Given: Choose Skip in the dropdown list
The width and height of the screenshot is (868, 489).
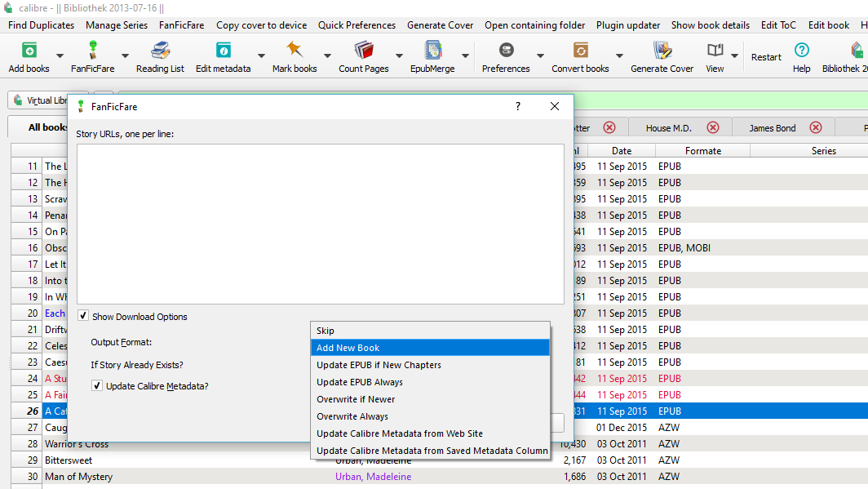Looking at the screenshot, I should pos(430,331).
